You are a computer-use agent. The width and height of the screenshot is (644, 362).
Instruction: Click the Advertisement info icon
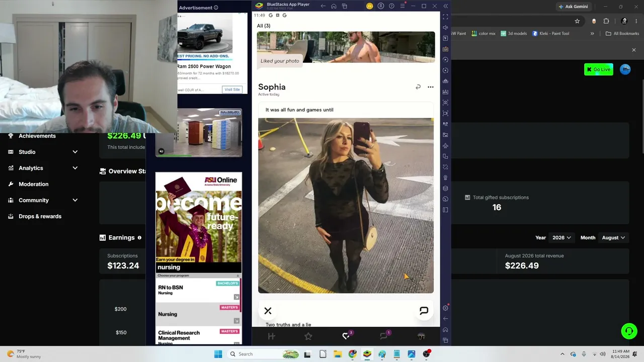click(216, 8)
